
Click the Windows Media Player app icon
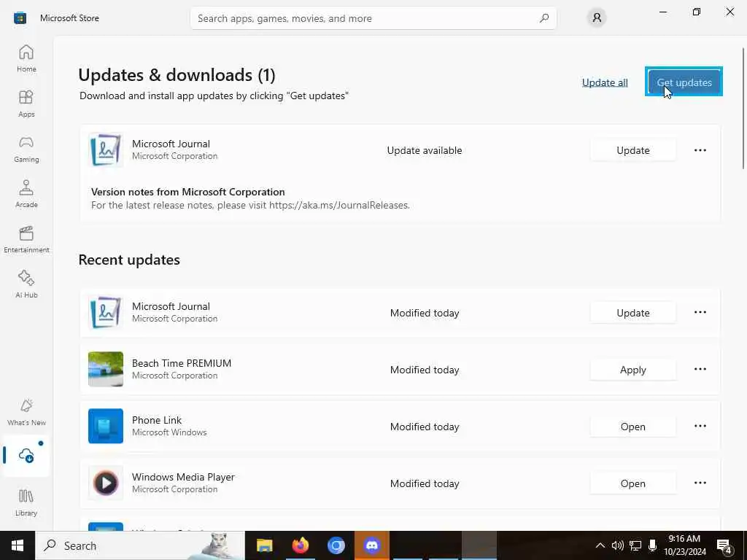106,483
